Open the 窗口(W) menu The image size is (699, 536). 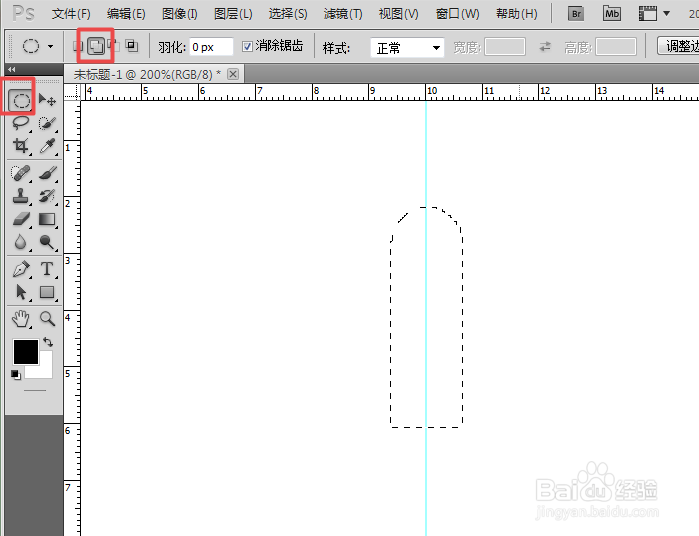(x=457, y=14)
